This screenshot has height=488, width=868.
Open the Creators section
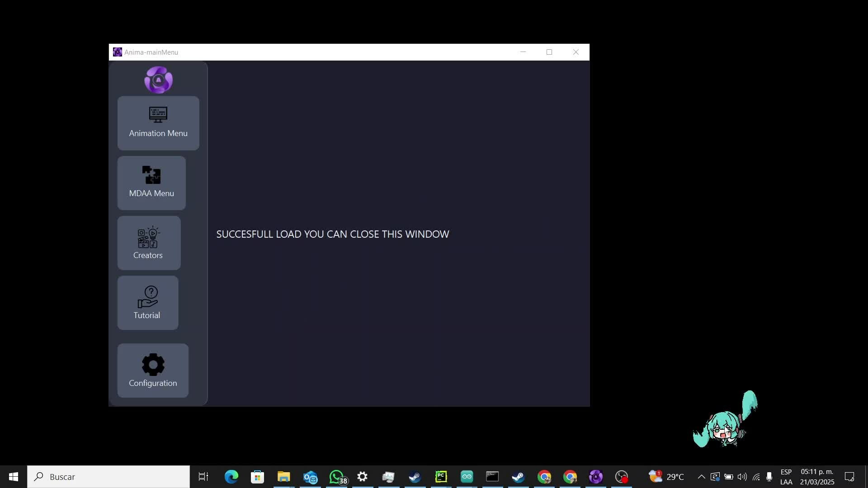[x=149, y=243]
